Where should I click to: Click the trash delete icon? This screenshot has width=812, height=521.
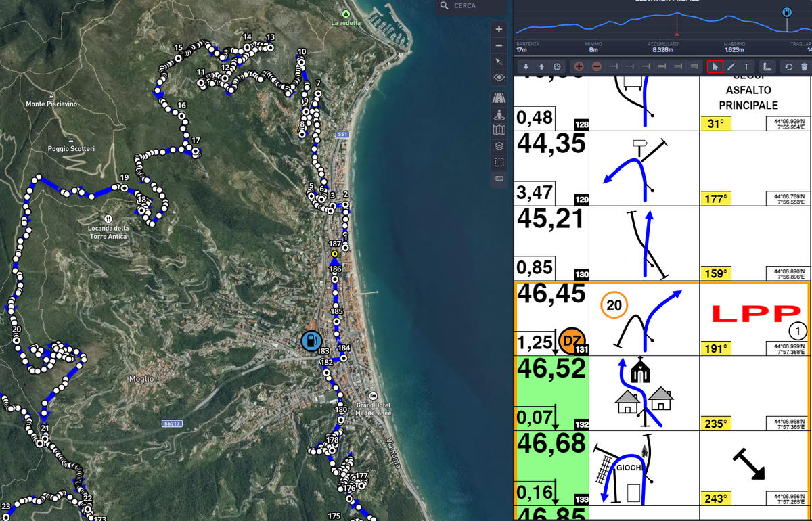pyautogui.click(x=804, y=67)
